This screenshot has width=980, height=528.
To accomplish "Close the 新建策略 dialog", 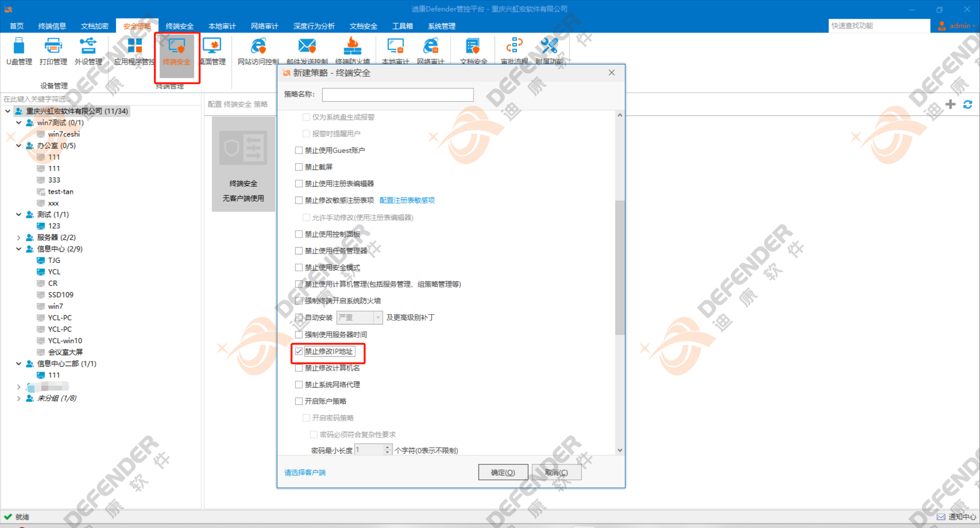I will [612, 73].
